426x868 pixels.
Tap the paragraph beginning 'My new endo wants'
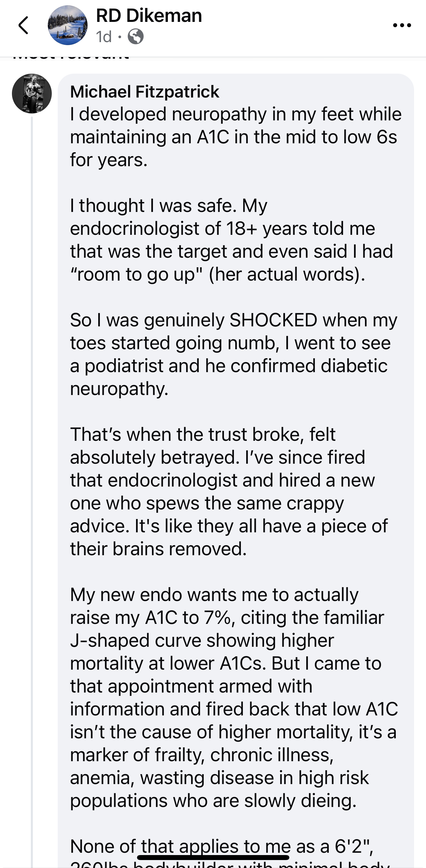pyautogui.click(x=233, y=698)
